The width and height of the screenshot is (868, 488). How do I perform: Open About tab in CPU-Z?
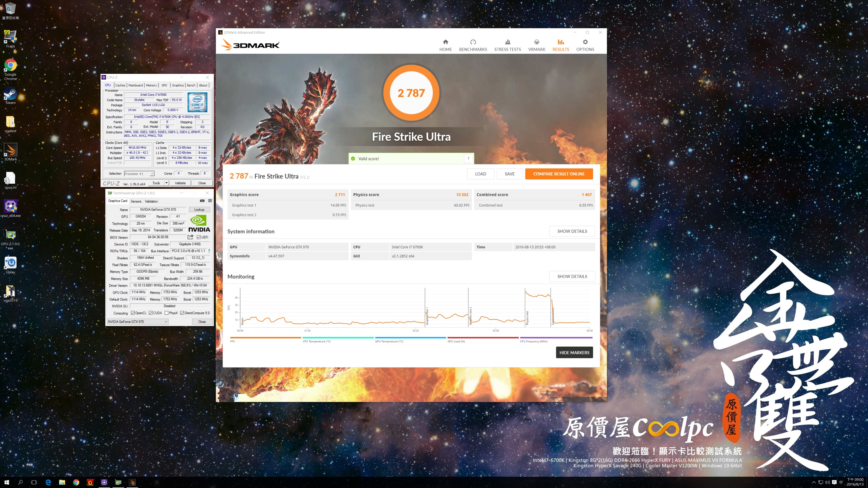click(x=203, y=85)
